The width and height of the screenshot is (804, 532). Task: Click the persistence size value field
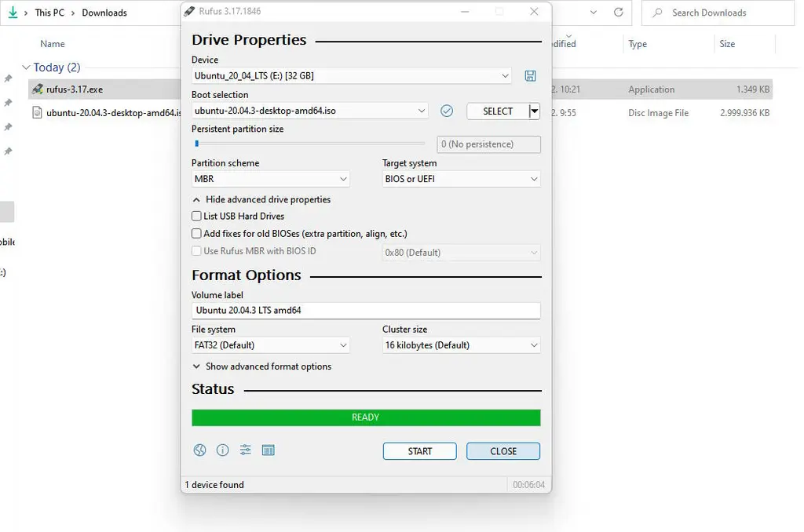point(488,144)
